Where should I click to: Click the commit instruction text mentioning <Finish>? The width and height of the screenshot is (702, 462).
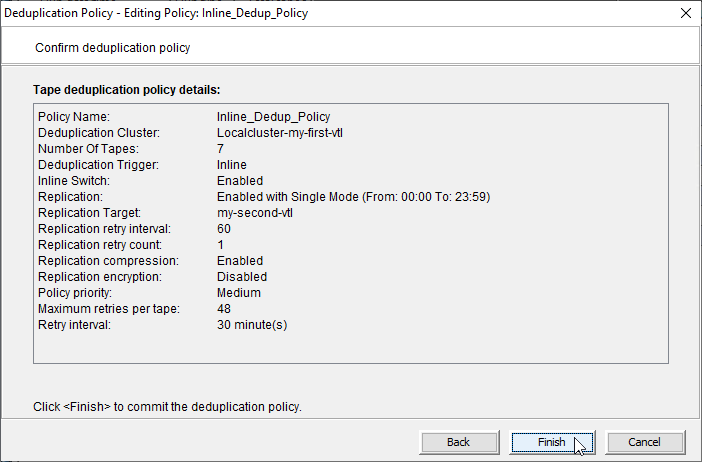point(167,407)
